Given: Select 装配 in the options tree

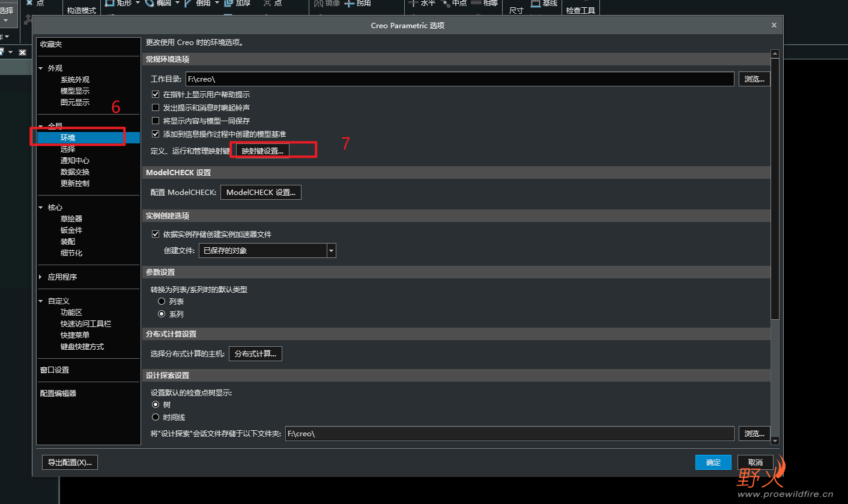Looking at the screenshot, I should (68, 242).
